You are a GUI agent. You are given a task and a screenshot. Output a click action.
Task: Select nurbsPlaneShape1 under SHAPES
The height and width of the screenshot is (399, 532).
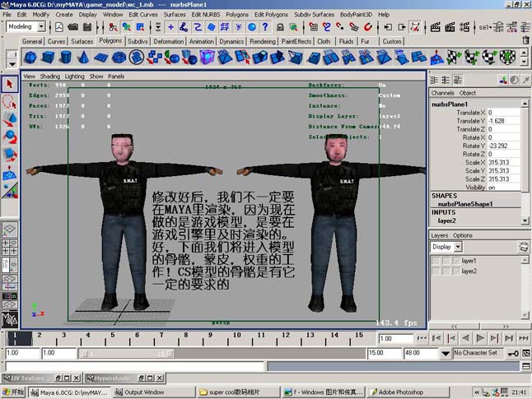tap(465, 204)
